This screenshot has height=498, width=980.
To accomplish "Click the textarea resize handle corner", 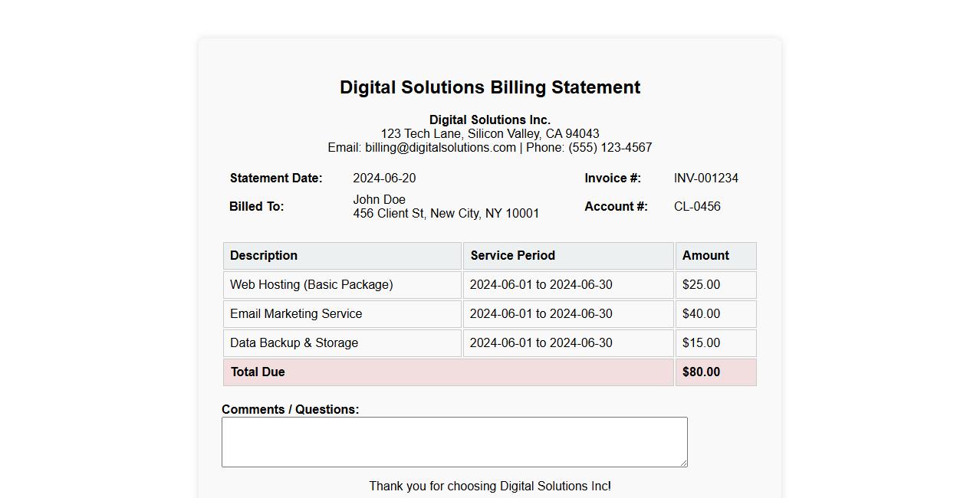I will coord(683,463).
